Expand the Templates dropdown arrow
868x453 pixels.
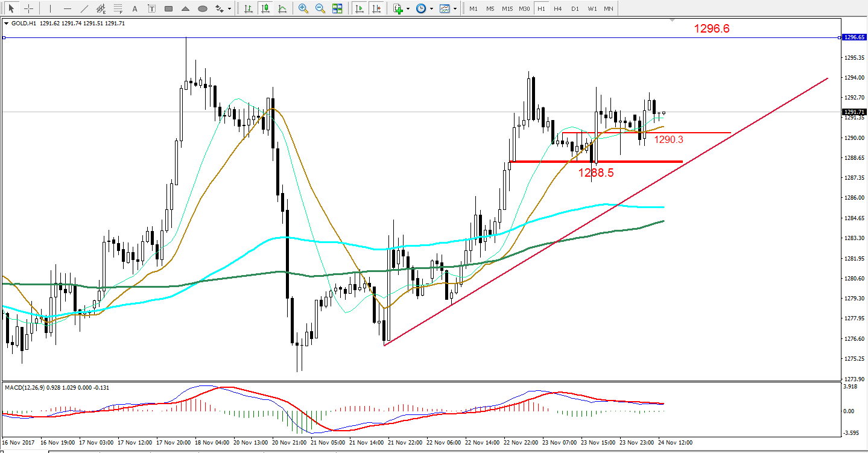(x=455, y=9)
